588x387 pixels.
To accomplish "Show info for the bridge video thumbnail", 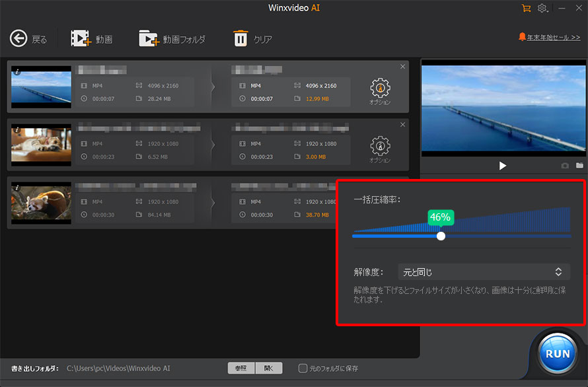I will point(17,71).
